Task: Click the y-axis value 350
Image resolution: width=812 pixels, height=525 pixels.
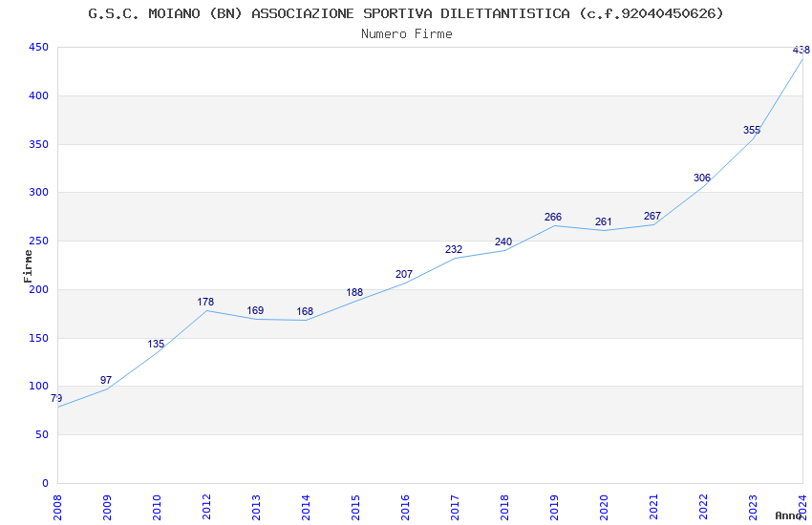Action: click(x=39, y=144)
